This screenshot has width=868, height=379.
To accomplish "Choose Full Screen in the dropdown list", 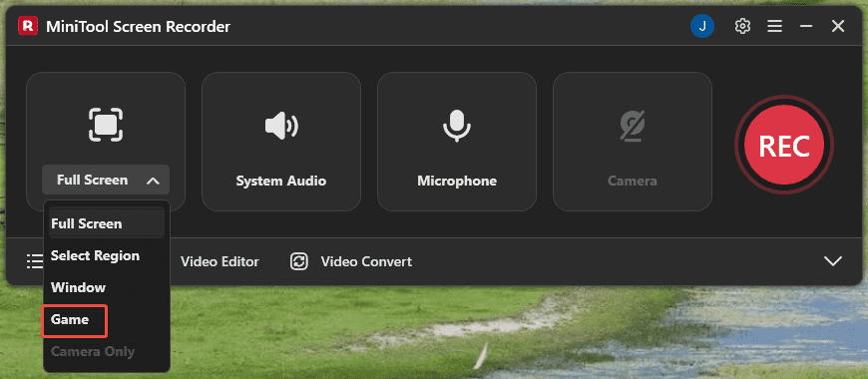I will coord(107,223).
